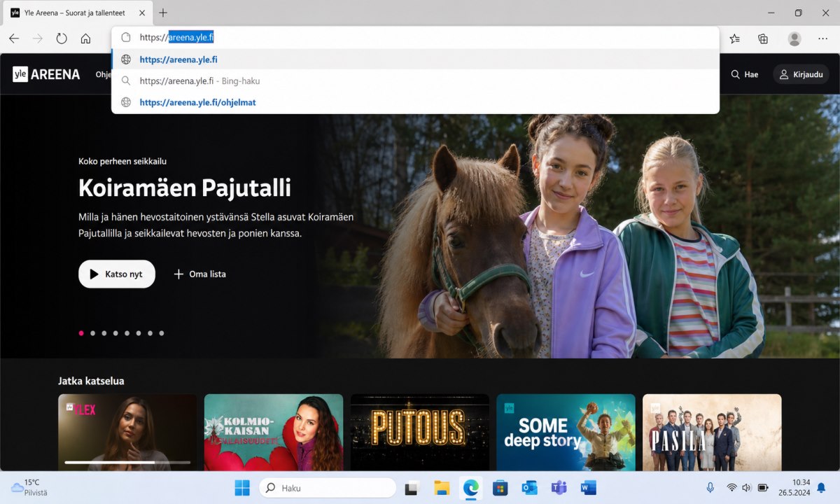This screenshot has width=840, height=504.
Task: Click the taskbar Haku search box
Action: point(328,488)
